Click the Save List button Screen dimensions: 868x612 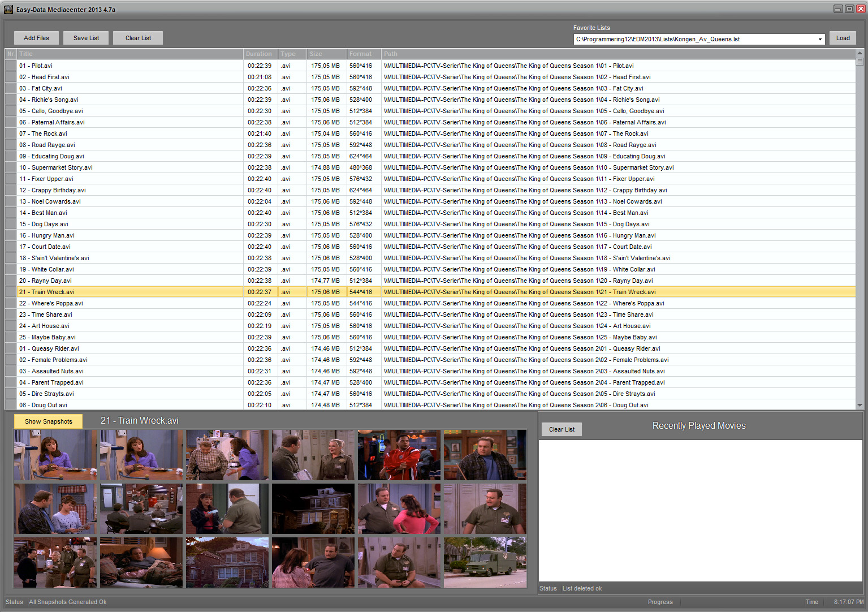pos(86,38)
